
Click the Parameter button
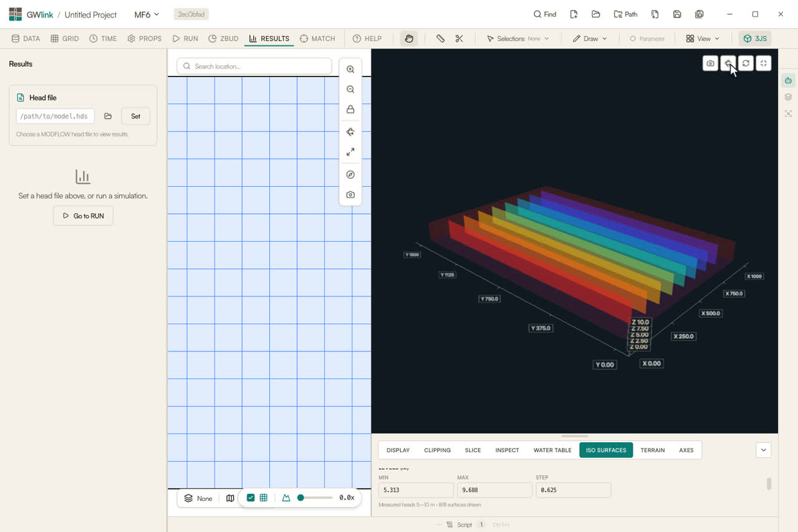(x=647, y=39)
